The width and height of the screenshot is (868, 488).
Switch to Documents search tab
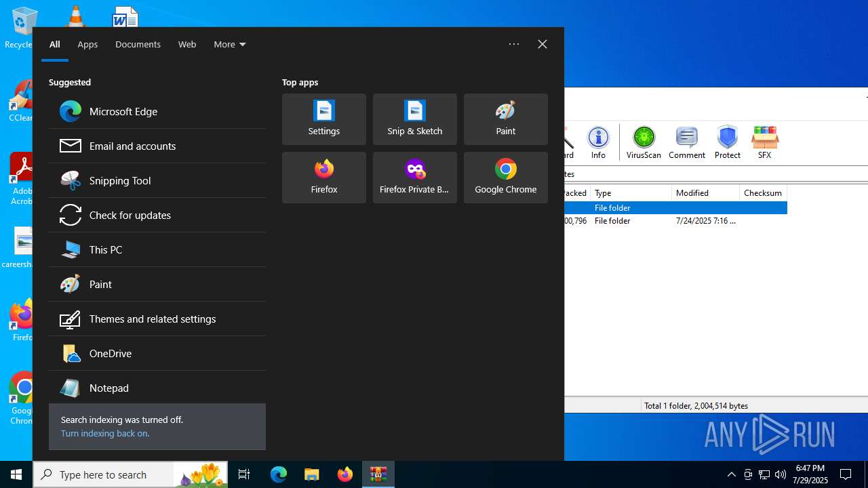(138, 44)
